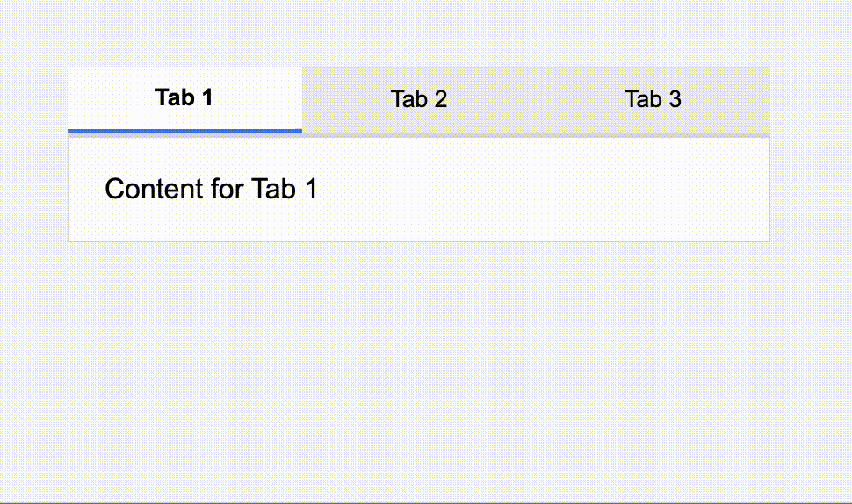Open Tab 3

coord(653,99)
